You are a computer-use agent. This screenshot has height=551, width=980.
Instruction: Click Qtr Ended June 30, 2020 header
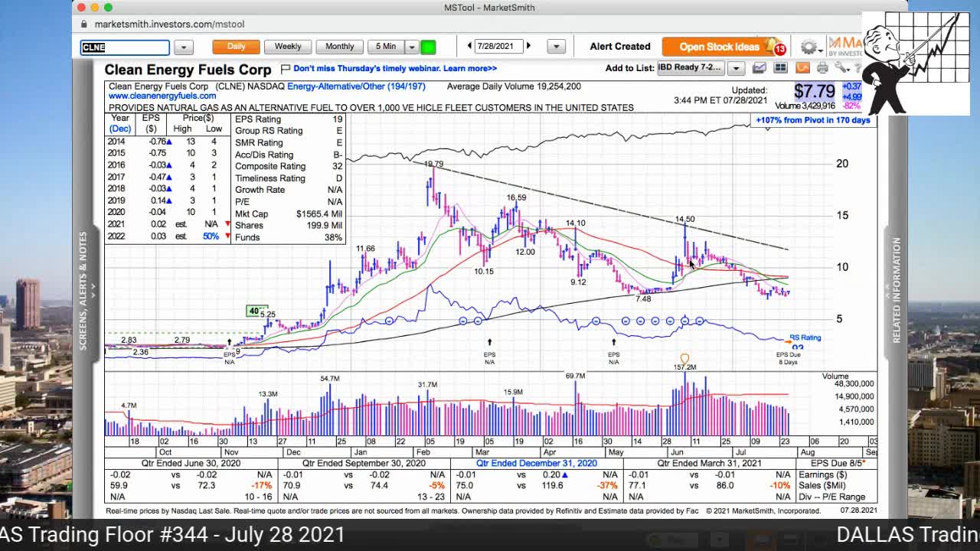(x=191, y=464)
